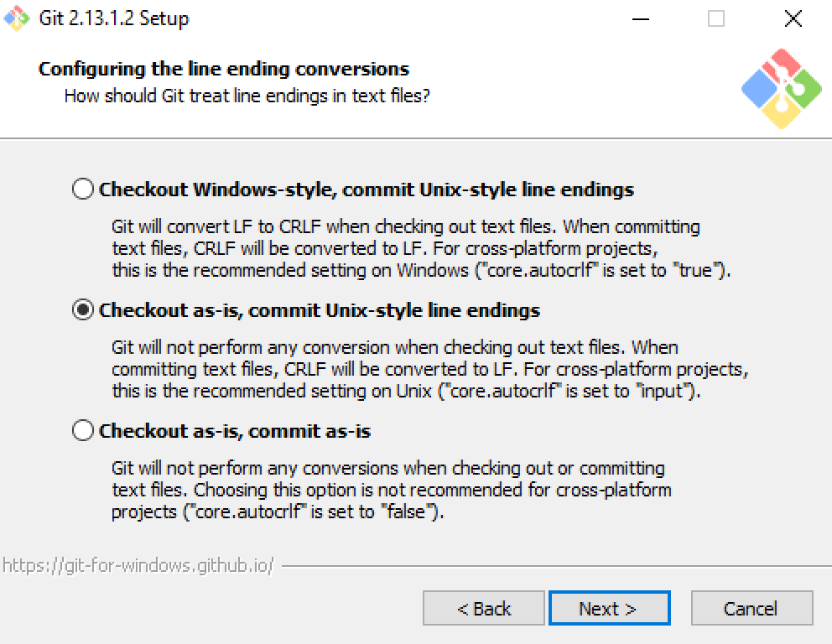Click the Git for Windows diamond logo
This screenshot has width=832, height=644.
tap(782, 86)
